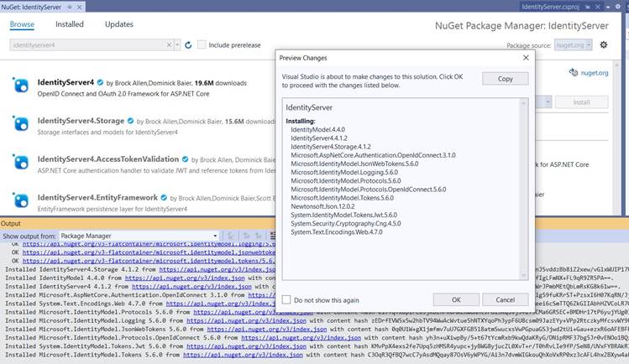Open the nuget.org link
The height and width of the screenshot is (364, 629).
point(595,73)
